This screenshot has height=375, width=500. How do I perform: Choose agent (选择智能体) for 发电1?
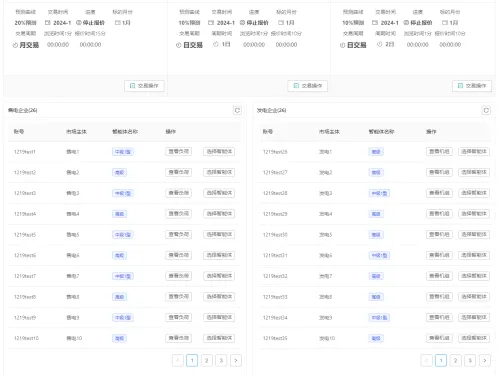tap(474, 152)
